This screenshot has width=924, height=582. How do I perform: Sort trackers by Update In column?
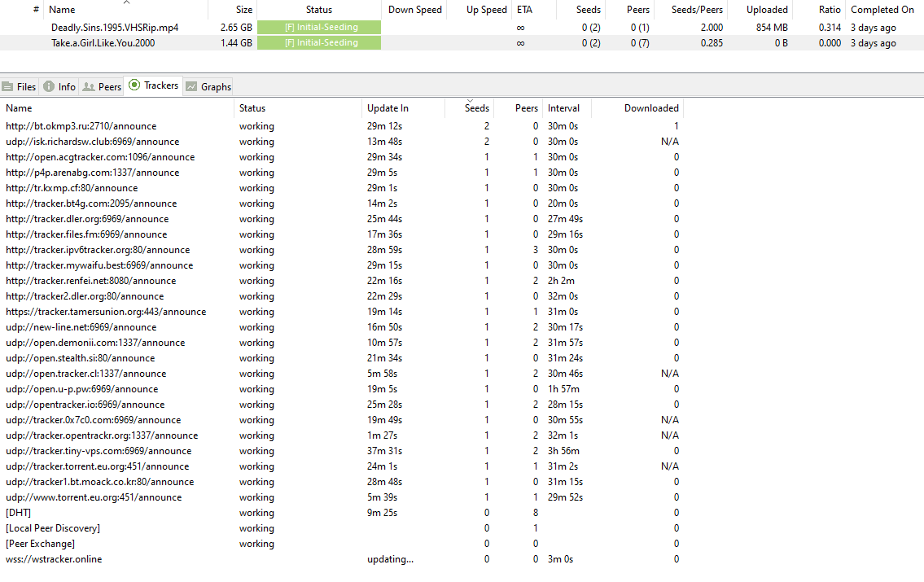[x=403, y=107]
